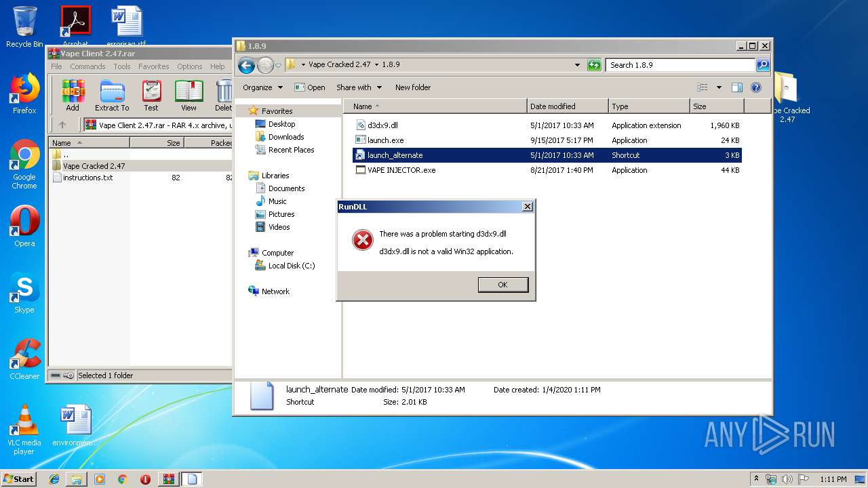Open Videos library in navigation pane
This screenshot has width=868, height=488.
[x=273, y=227]
